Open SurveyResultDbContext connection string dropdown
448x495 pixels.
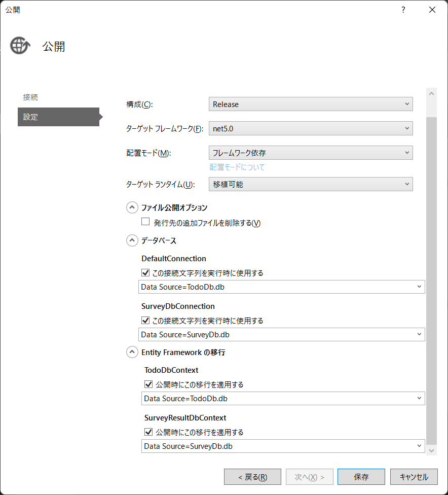coord(283,446)
